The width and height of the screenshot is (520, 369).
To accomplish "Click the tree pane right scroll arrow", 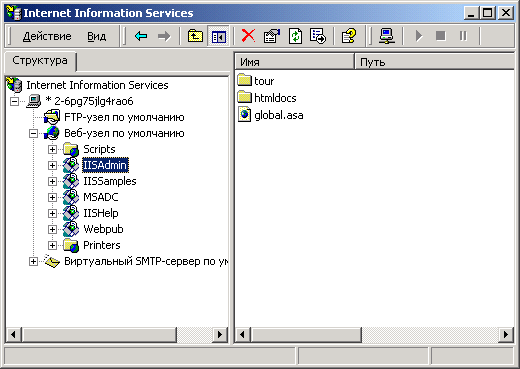I will tap(220, 334).
